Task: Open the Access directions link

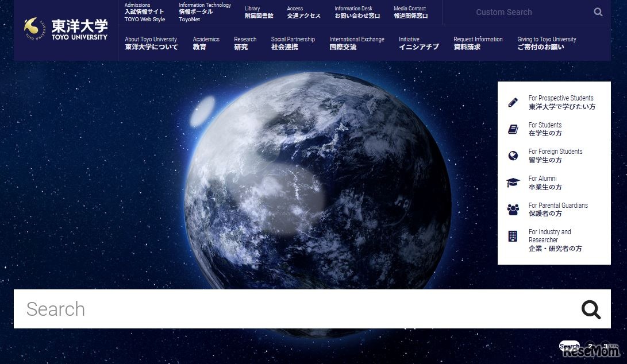Action: [x=303, y=12]
